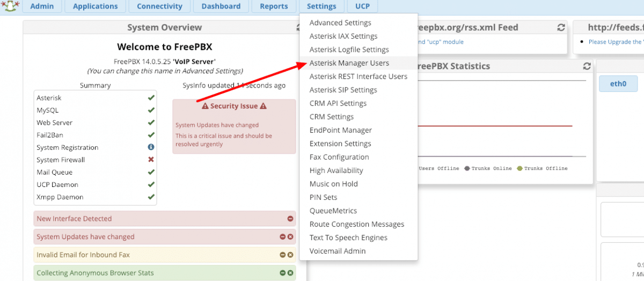The image size is (644, 281).
Task: Refresh the rss.xml Feed panel
Action: [x=561, y=27]
